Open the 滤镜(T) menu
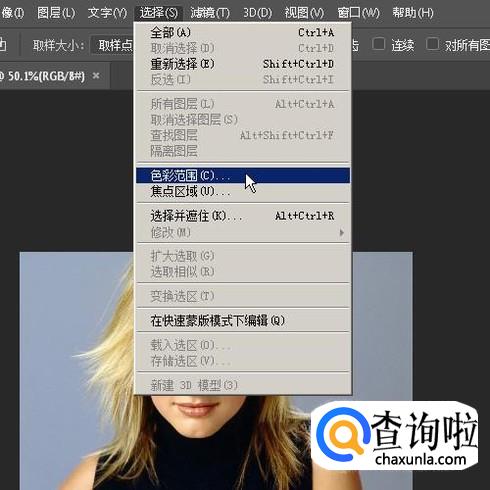The image size is (490, 490). (x=210, y=13)
